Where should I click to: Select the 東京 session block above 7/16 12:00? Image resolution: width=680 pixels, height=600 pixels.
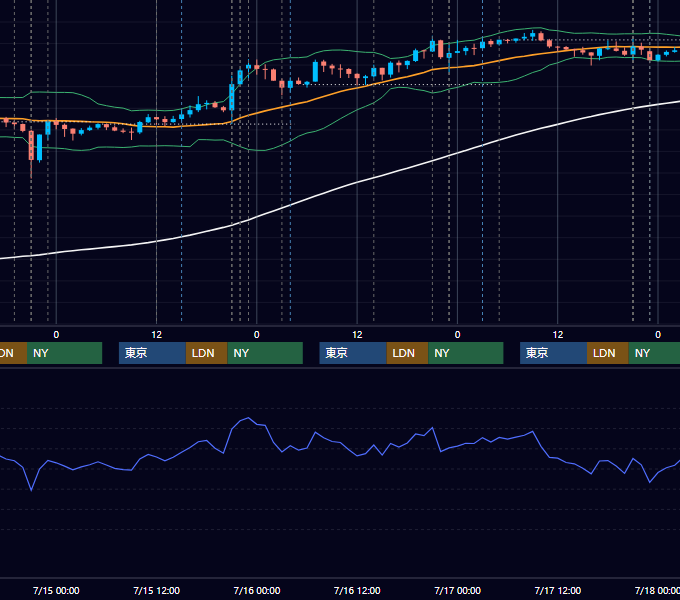coord(353,353)
